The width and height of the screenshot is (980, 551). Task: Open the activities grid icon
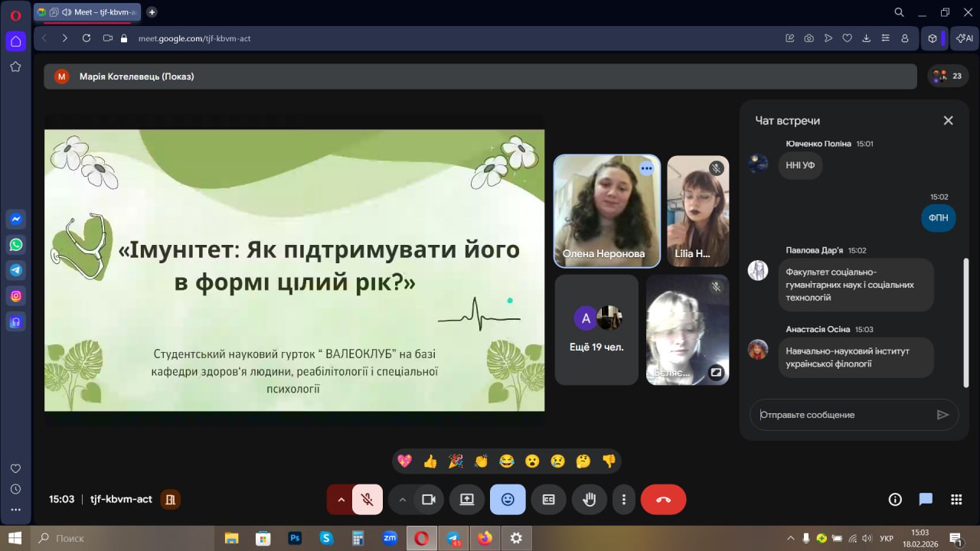tap(955, 500)
